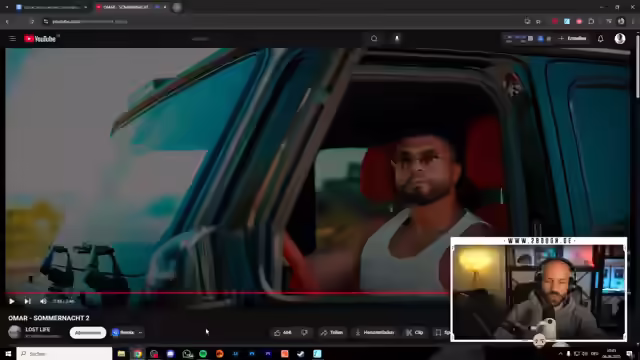Mute the video volume
The image size is (640, 360).
(43, 301)
